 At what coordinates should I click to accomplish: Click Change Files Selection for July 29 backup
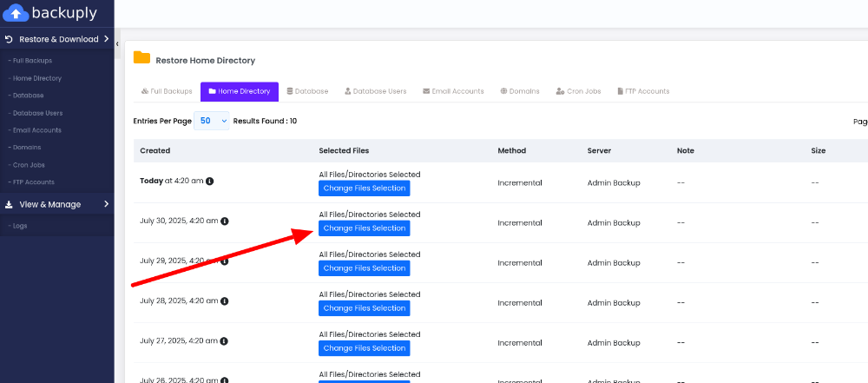pos(365,268)
